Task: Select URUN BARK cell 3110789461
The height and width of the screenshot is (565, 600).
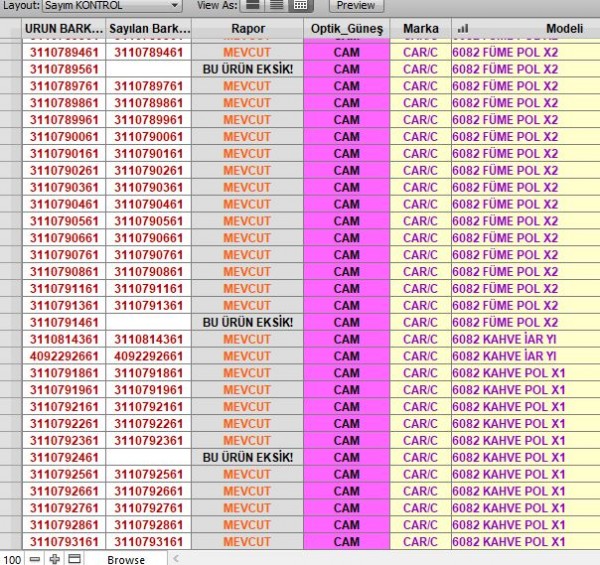Action: (x=64, y=52)
